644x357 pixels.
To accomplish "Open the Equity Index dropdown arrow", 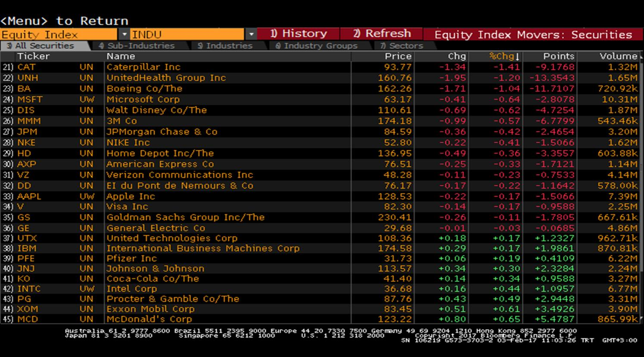I will [124, 34].
